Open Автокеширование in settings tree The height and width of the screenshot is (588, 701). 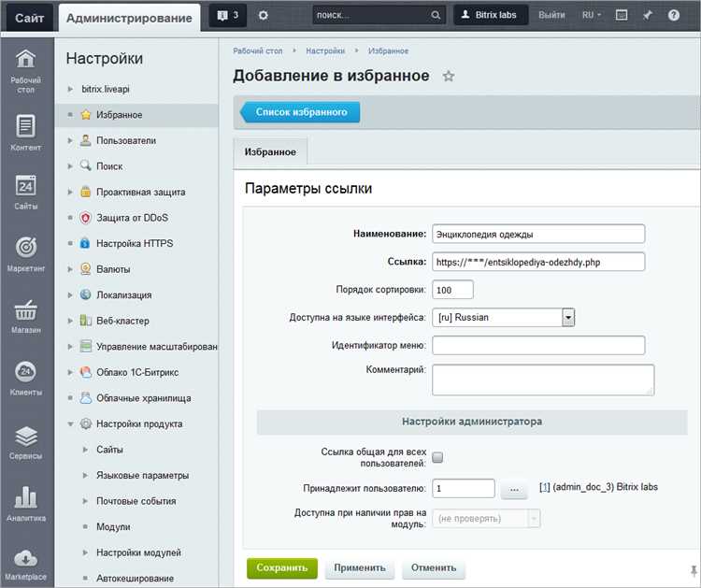click(135, 579)
